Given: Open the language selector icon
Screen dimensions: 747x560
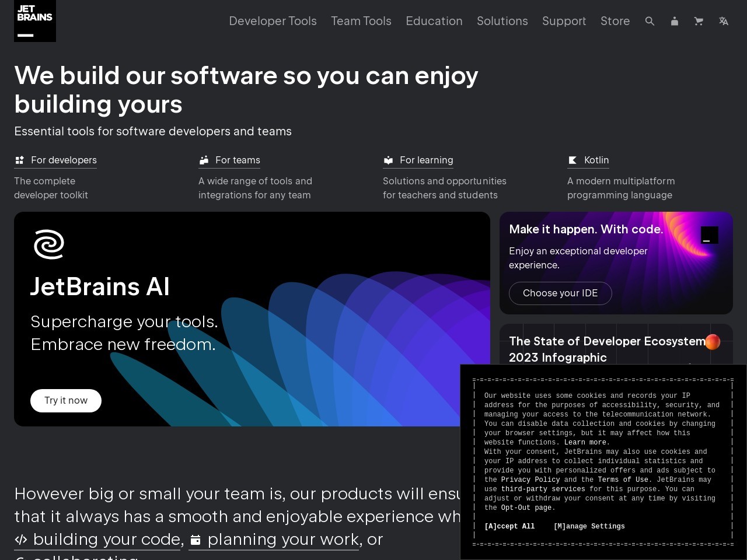Looking at the screenshot, I should point(724,21).
